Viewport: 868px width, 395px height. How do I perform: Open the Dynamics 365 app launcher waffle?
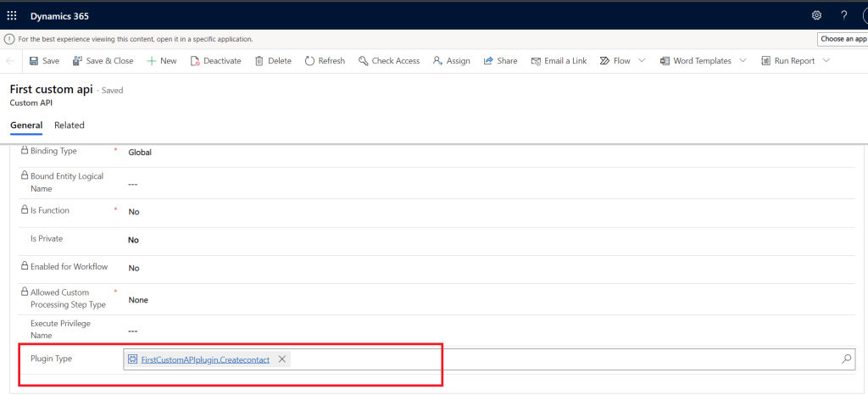(x=12, y=16)
